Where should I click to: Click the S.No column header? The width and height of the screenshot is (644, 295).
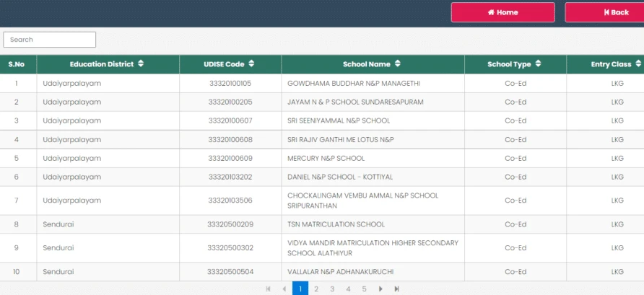coord(18,64)
